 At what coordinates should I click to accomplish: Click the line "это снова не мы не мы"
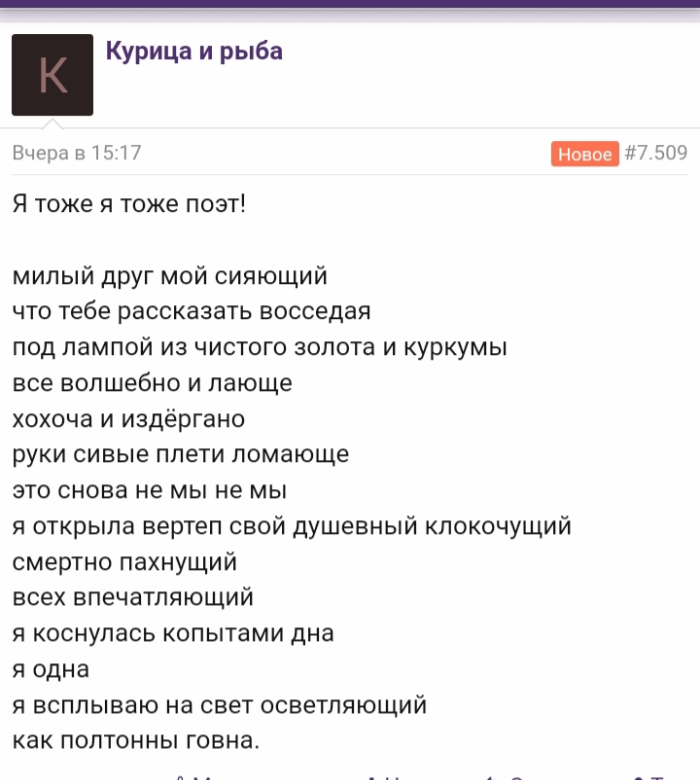(149, 490)
